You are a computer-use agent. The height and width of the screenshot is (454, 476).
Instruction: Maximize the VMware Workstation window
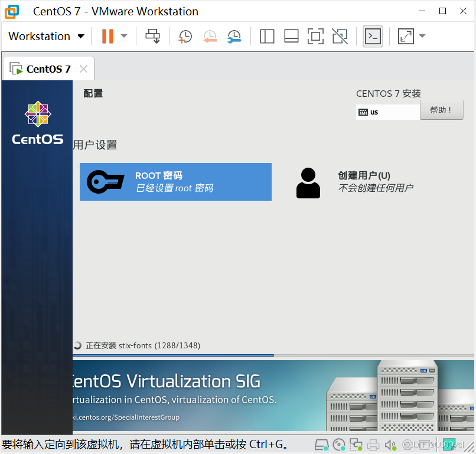pos(442,11)
